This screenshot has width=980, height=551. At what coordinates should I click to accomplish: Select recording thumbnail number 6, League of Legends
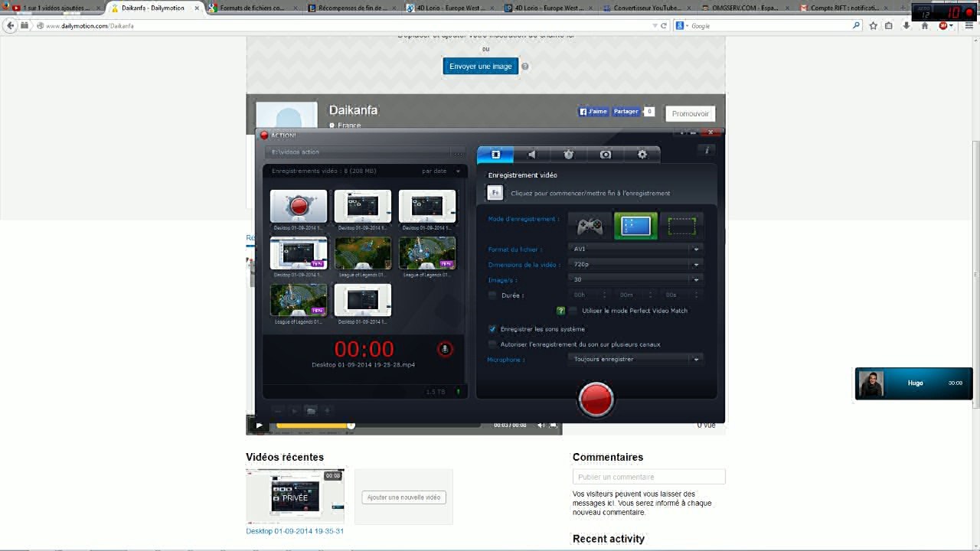point(427,253)
